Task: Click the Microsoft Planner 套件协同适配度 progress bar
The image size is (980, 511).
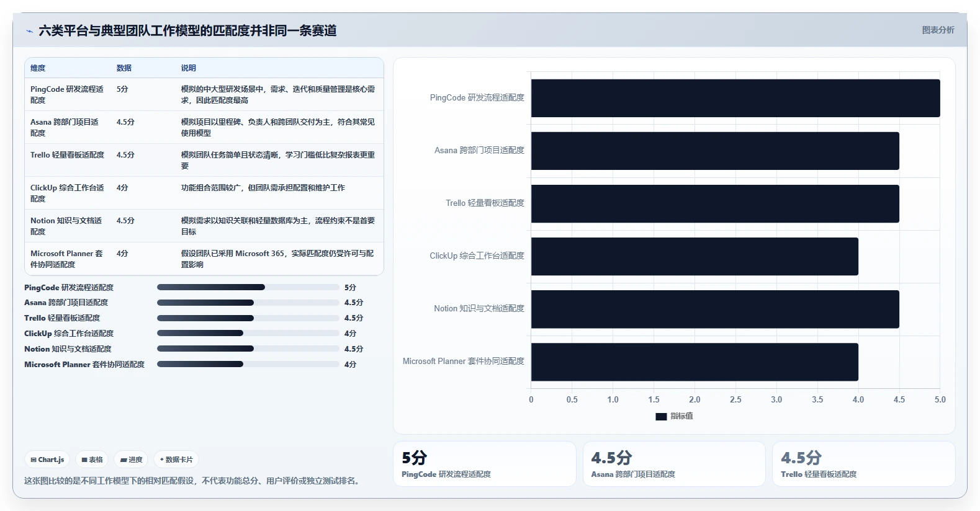Action: pos(248,364)
